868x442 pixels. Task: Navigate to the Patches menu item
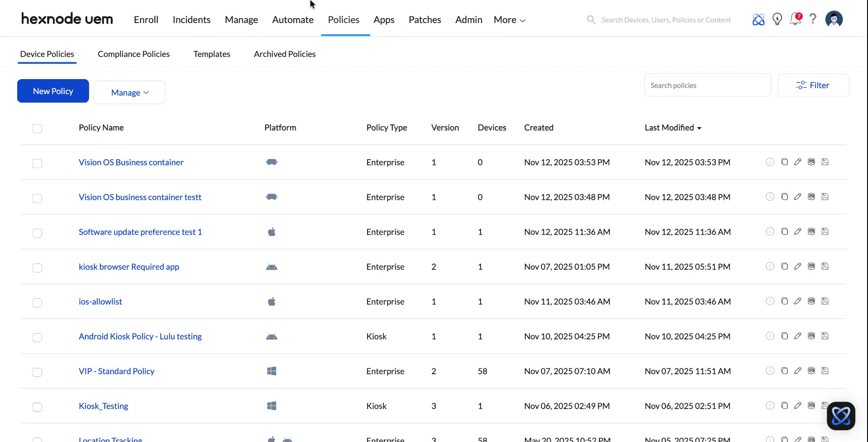tap(425, 19)
